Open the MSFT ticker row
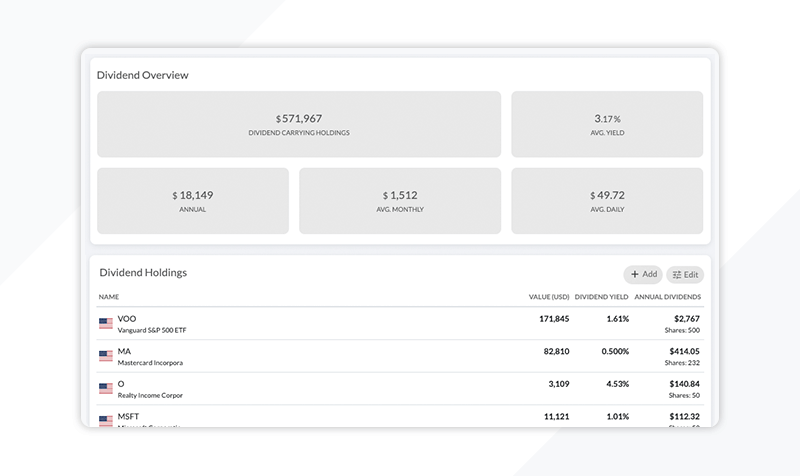The image size is (800, 476). (400, 417)
